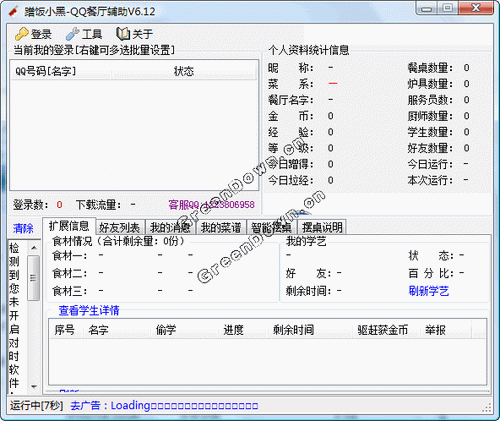Click the 今日运行 label
The image size is (500, 421).
pyautogui.click(x=430, y=164)
